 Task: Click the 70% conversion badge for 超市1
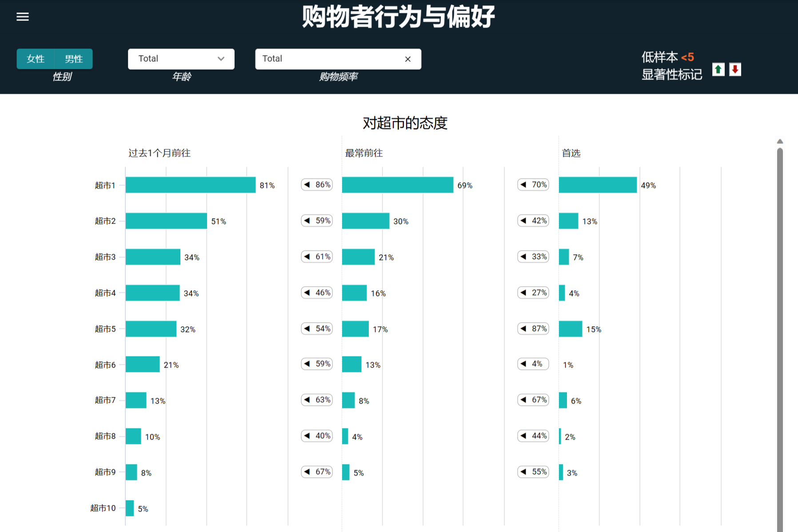533,185
